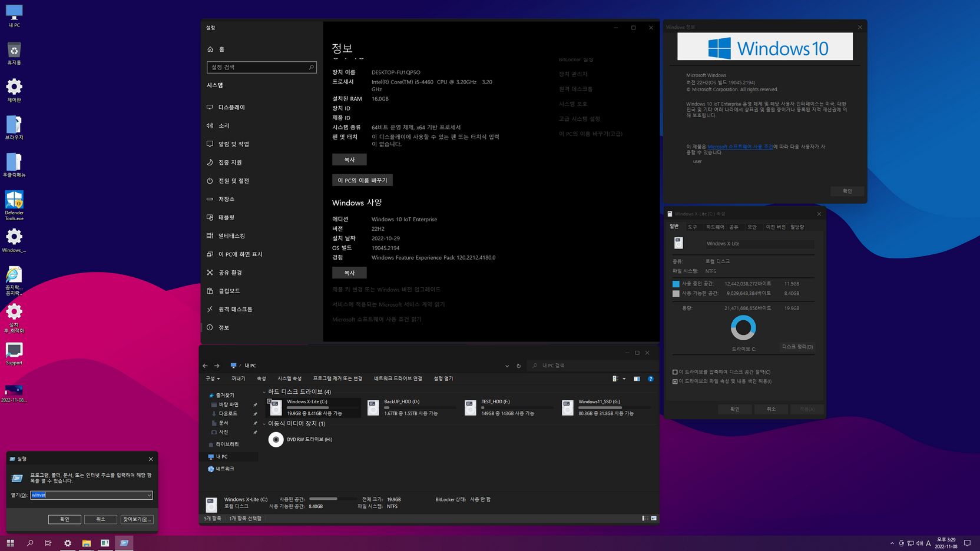Viewport: 980px width, 551px height.
Task: Click 확인 in Windows 정보 dialog
Action: 847,191
